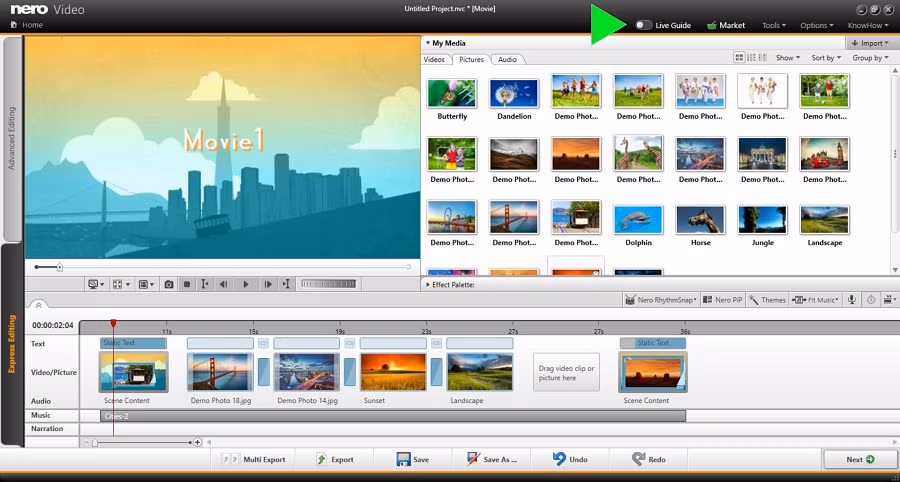This screenshot has height=482, width=900.
Task: Click the jog shuttle wheel
Action: coord(329,283)
